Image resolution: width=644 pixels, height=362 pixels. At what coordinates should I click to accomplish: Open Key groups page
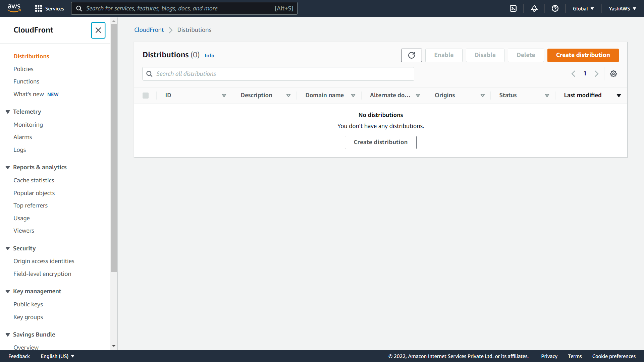[28, 317]
